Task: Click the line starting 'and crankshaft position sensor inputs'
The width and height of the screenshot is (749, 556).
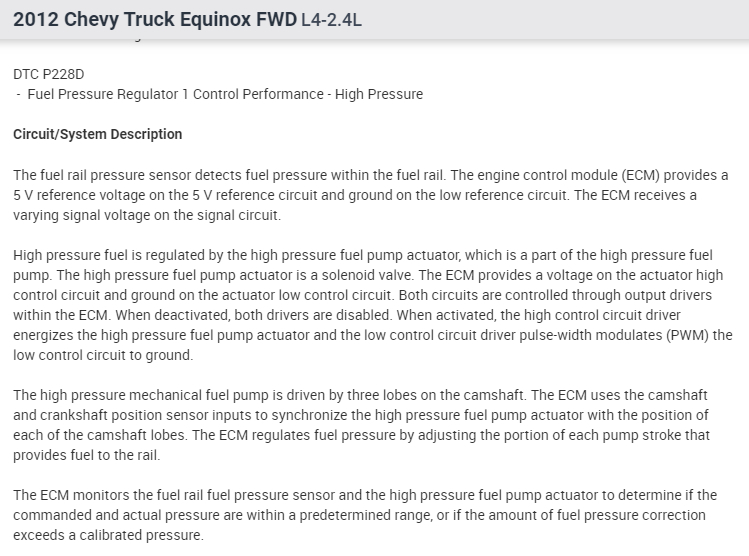Action: (x=360, y=414)
